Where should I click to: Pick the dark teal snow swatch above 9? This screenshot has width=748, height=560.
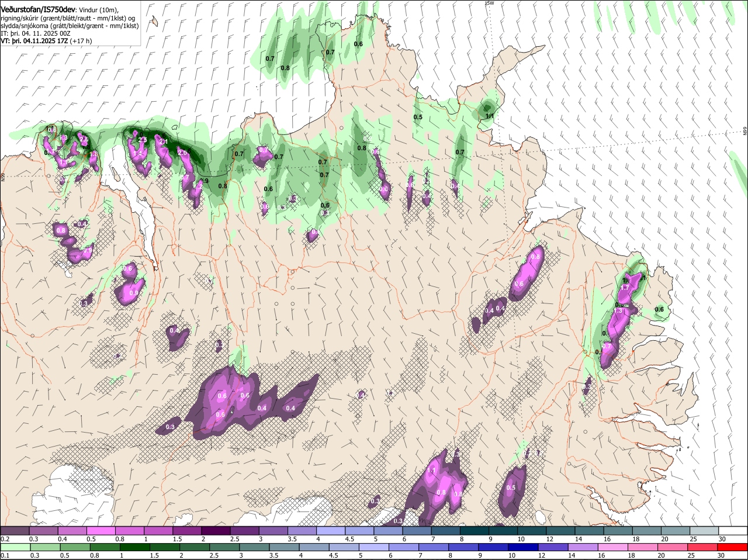503,530
